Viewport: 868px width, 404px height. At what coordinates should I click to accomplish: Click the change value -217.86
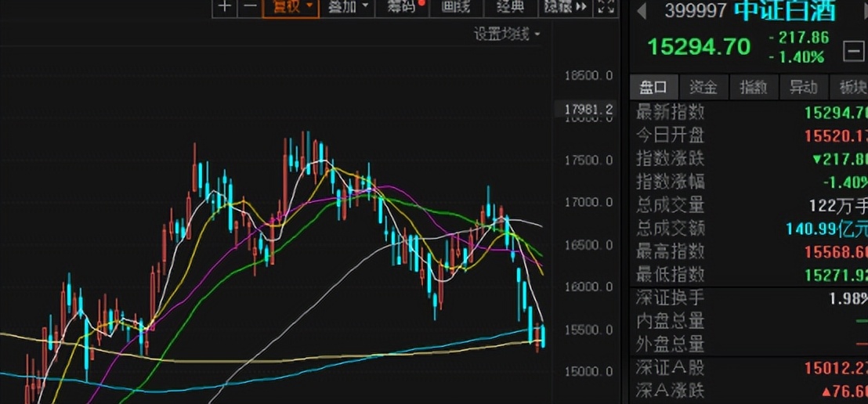[799, 38]
